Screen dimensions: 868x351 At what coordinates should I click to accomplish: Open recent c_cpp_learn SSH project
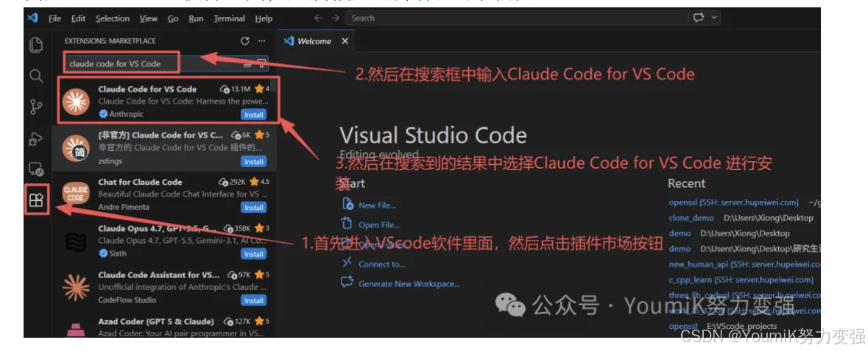(x=741, y=280)
